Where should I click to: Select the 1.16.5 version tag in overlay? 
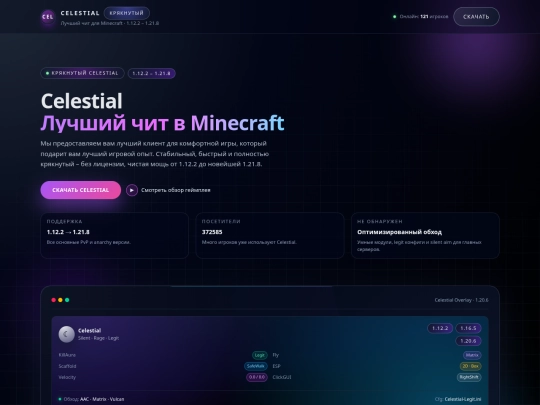tap(468, 328)
